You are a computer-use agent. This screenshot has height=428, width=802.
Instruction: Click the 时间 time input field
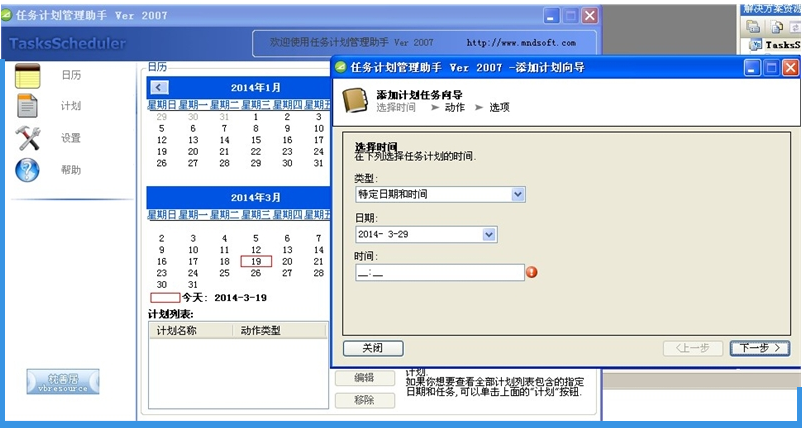tap(440, 273)
